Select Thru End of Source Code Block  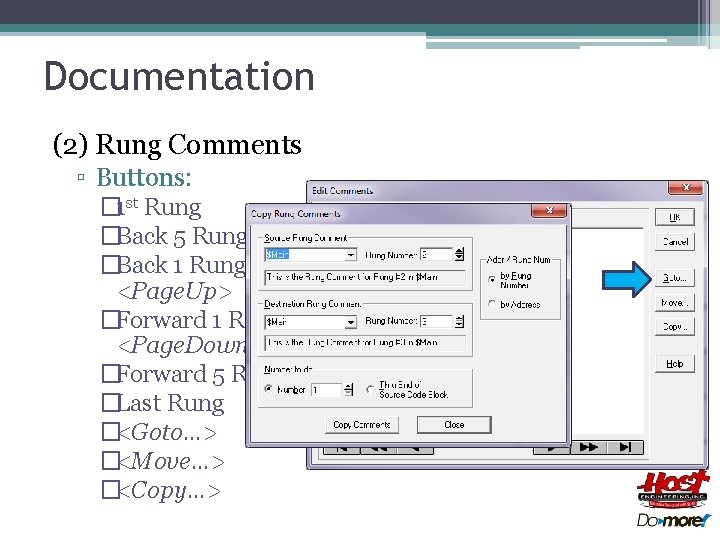pos(370,389)
